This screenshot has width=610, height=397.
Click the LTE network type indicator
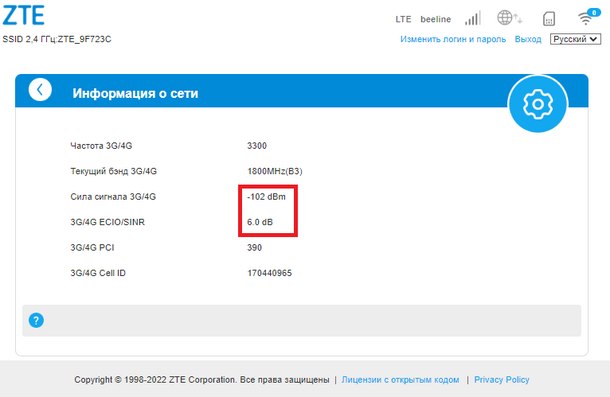pyautogui.click(x=403, y=19)
